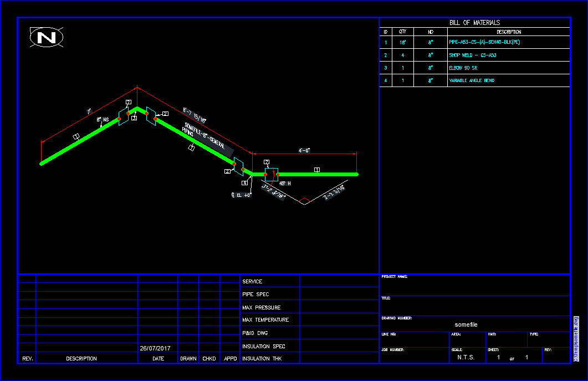Image resolution: width=588 pixels, height=381 pixels.
Task: Click the tag 4 balloon near the bend
Action: tap(244, 183)
